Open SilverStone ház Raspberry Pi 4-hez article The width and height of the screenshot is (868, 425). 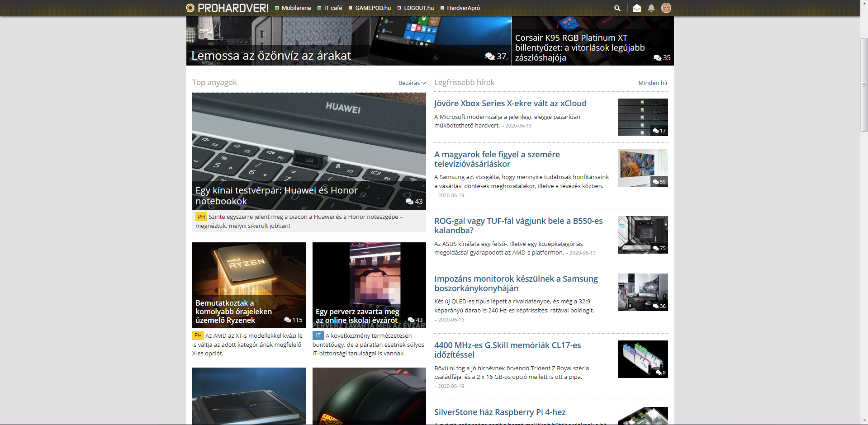[500, 412]
